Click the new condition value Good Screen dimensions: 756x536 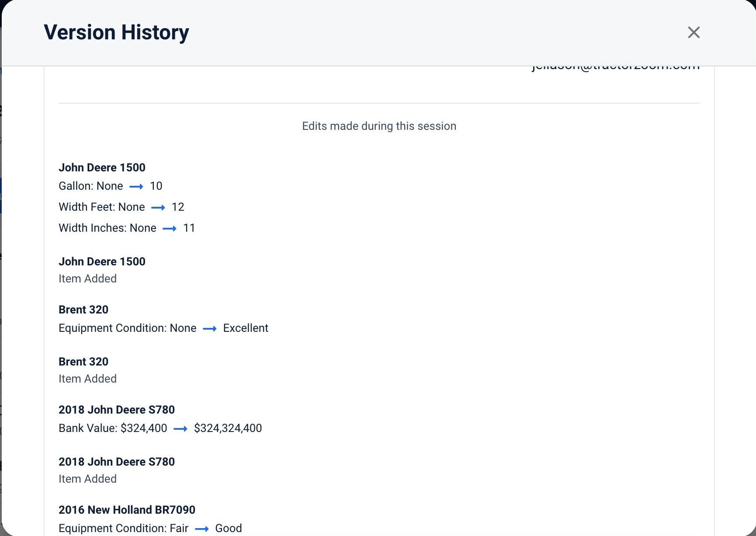pos(229,528)
